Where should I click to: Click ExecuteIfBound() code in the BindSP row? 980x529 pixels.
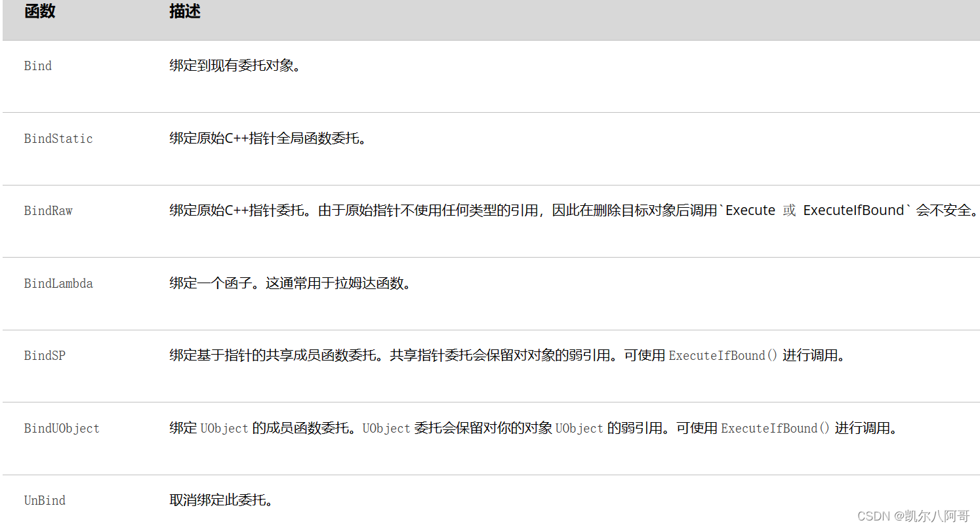pos(723,356)
